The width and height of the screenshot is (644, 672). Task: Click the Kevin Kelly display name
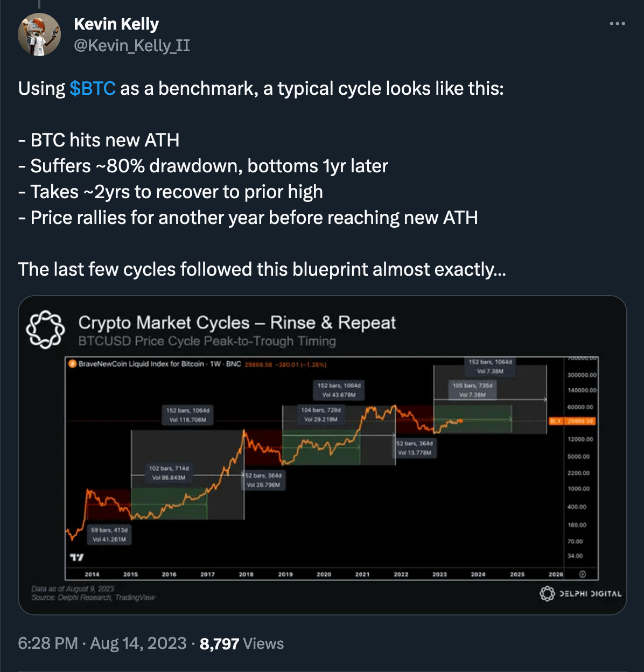click(116, 24)
